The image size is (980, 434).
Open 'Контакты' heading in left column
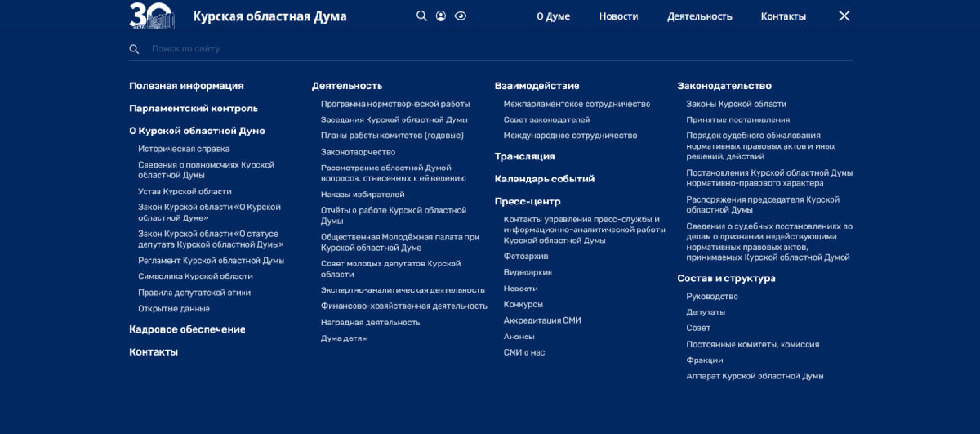(x=154, y=352)
